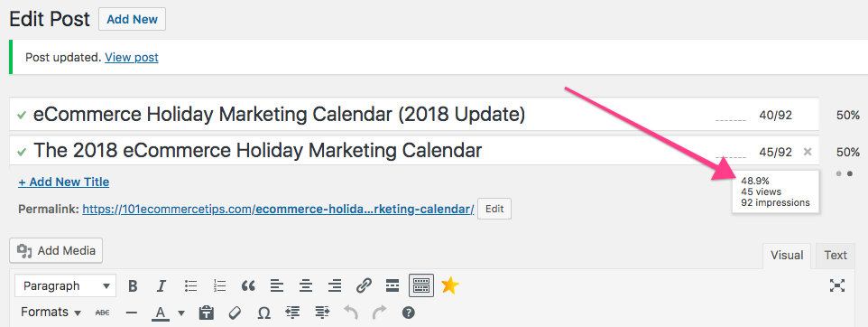Screen dimensions: 868x327
Task: Toggle bold formatting in editor toolbar
Action: pyautogui.click(x=133, y=286)
